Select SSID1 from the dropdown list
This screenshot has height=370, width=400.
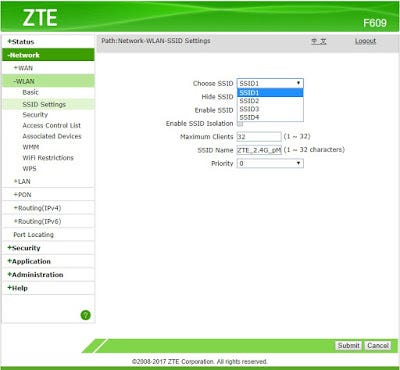pyautogui.click(x=270, y=92)
